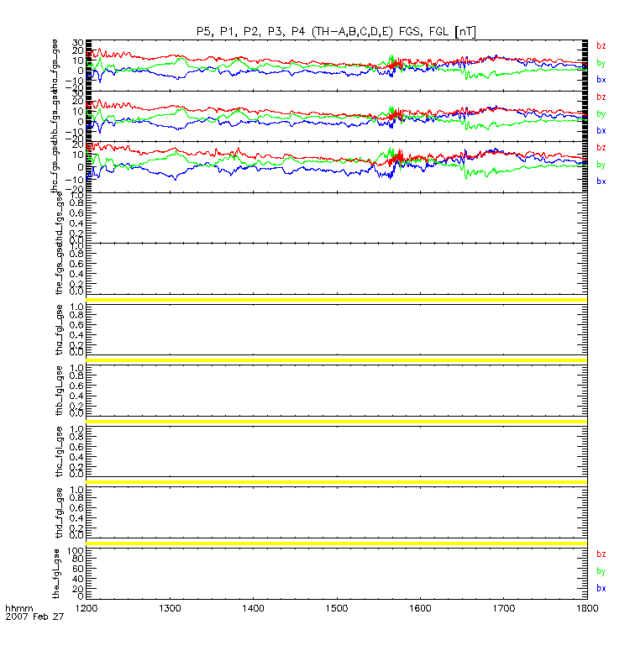
Task: Click the the_fgs_gse y-axis title
Action: (59, 270)
